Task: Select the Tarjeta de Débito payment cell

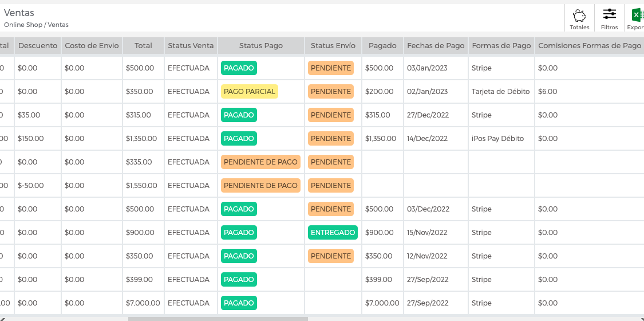Action: click(x=501, y=92)
